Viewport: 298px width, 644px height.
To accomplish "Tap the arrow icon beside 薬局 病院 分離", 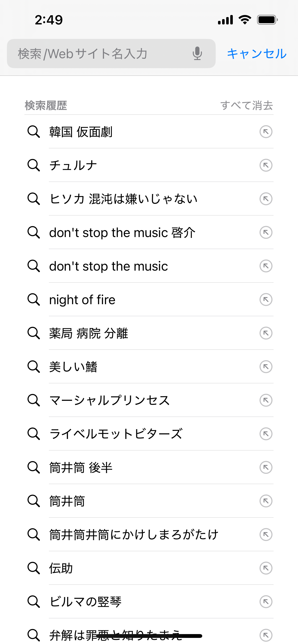I will click(x=266, y=333).
